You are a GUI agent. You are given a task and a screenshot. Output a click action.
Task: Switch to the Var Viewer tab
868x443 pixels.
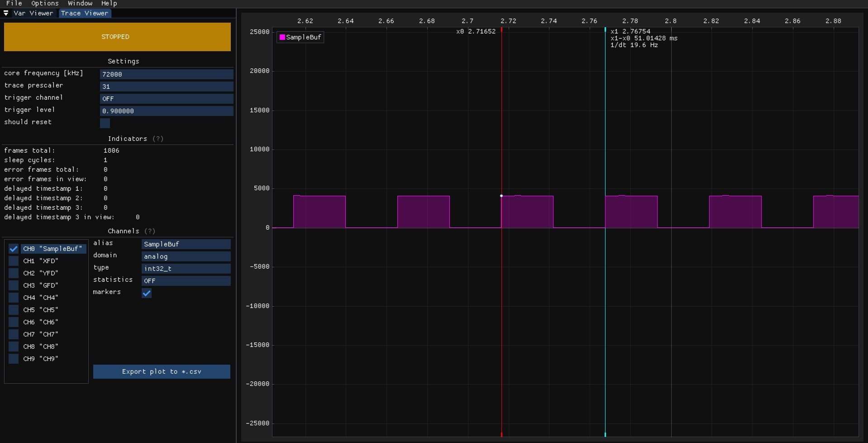coord(33,13)
